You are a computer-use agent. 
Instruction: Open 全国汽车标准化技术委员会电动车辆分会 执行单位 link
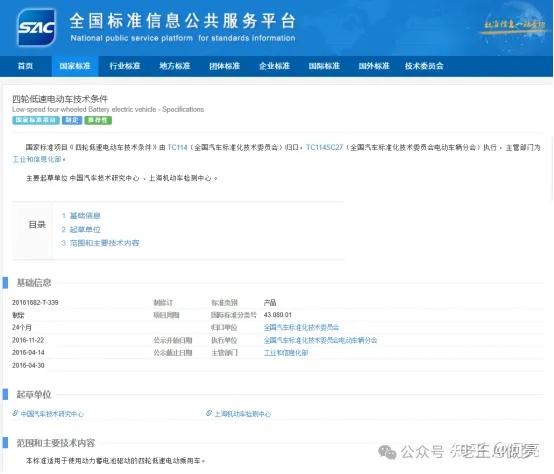320,340
